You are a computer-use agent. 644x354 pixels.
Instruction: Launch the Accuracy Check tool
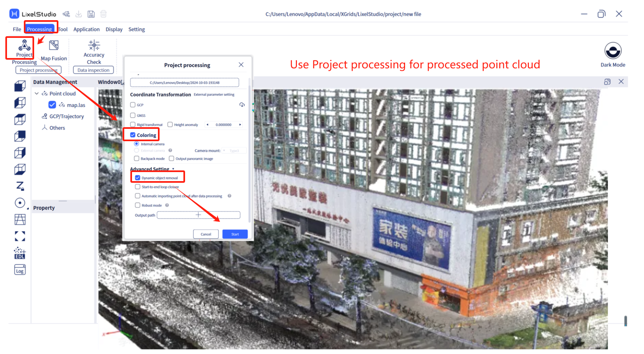pyautogui.click(x=94, y=52)
